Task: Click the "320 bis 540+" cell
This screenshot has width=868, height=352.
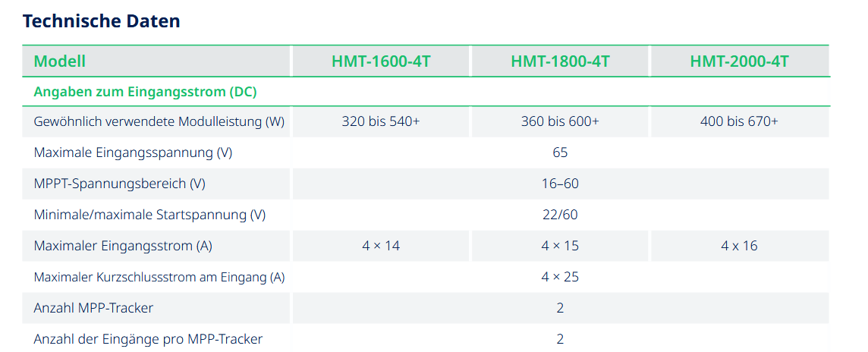Action: click(x=381, y=121)
